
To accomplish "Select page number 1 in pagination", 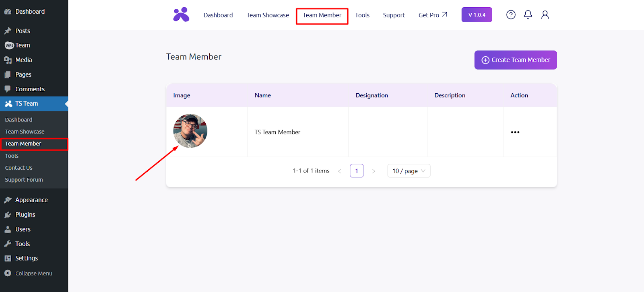I will (357, 171).
